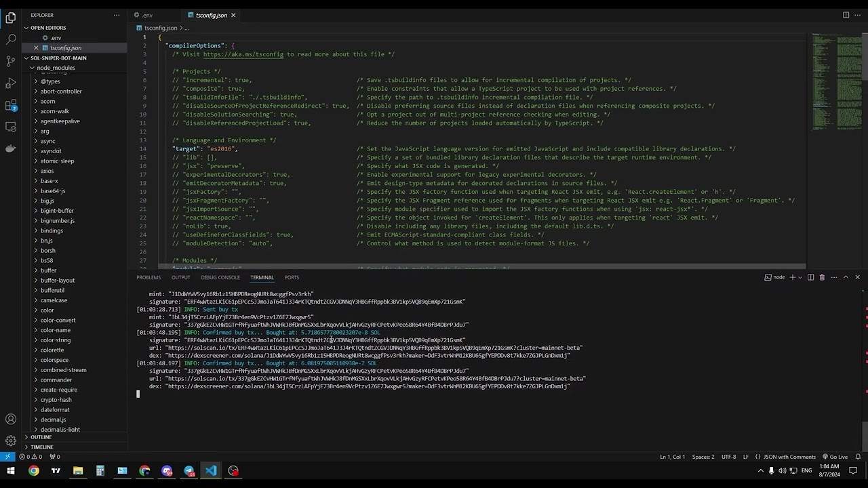Create a new terminal with plus icon
Image resolution: width=868 pixels, height=488 pixels.
792,277
